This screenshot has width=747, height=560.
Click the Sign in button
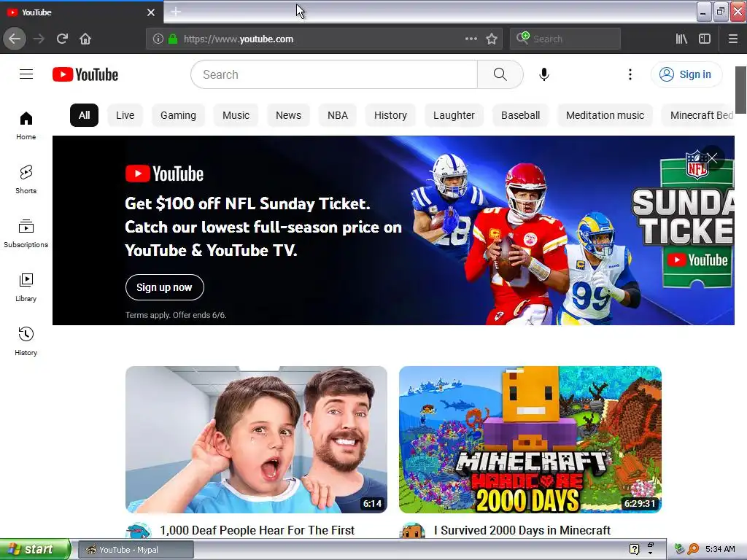[686, 74]
